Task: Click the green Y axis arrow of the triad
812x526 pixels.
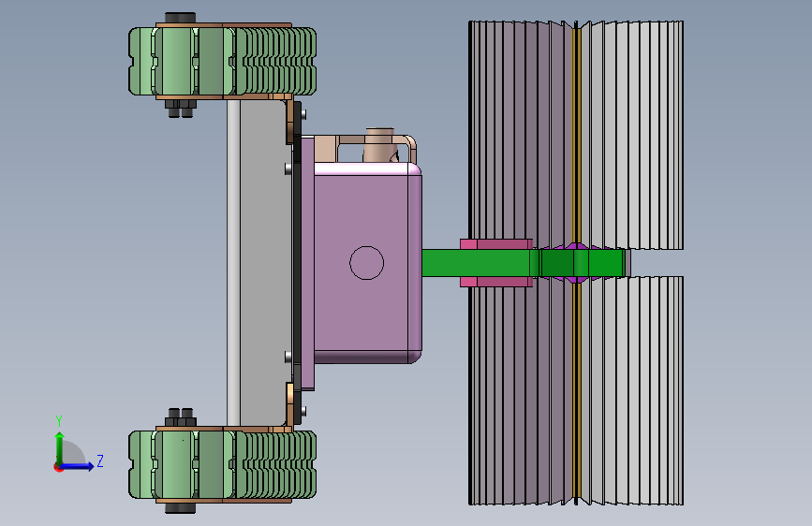Action: 60,447
